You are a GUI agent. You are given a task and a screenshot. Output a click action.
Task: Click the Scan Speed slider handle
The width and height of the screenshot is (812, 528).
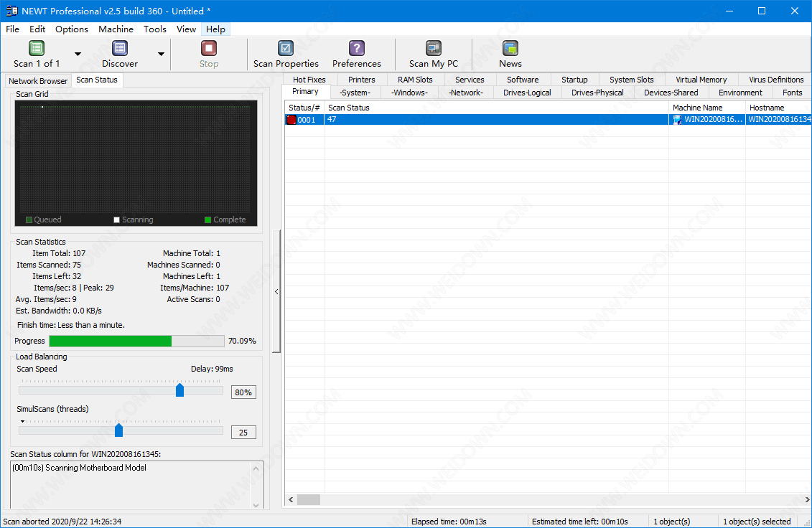point(179,390)
